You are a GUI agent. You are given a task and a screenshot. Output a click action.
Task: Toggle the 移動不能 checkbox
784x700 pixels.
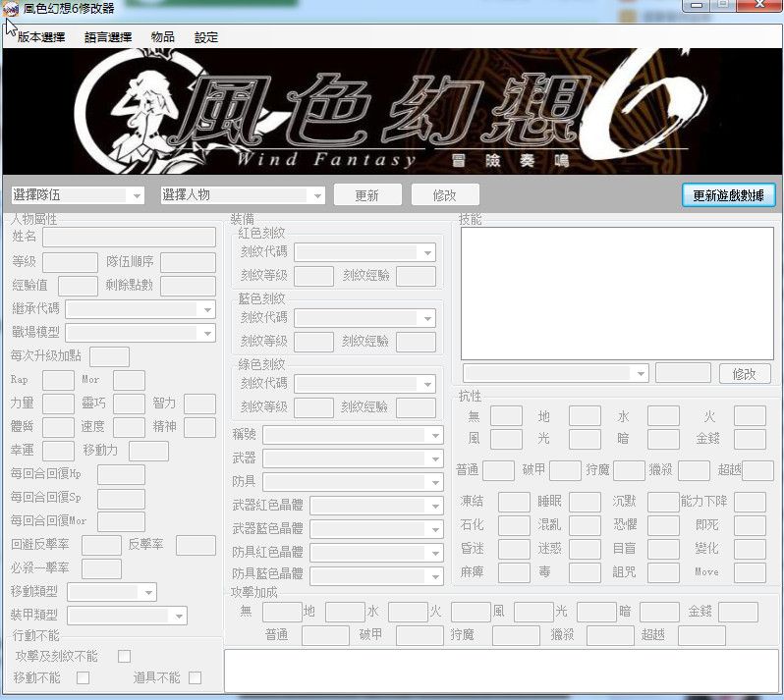[x=83, y=678]
